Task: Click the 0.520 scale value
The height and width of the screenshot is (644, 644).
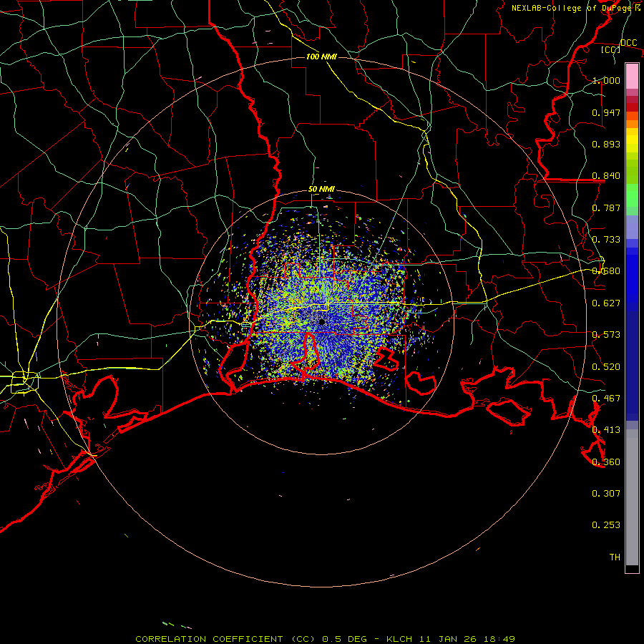Action: 606,367
